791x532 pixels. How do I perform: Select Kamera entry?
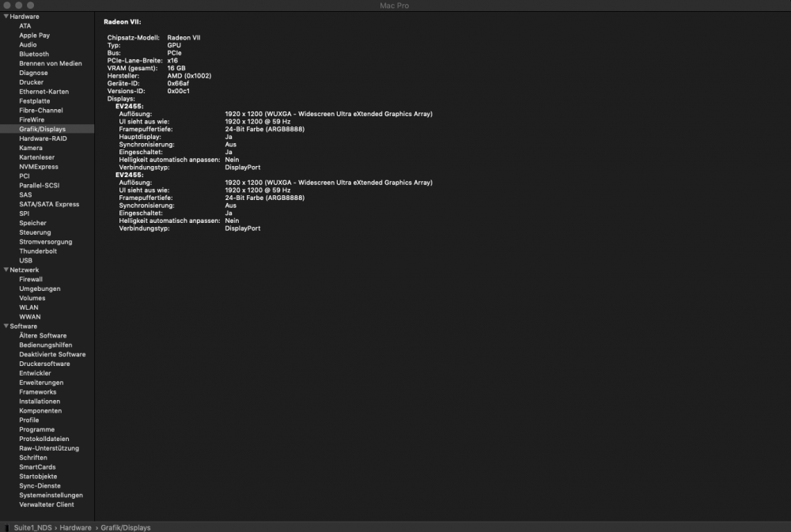coord(31,149)
